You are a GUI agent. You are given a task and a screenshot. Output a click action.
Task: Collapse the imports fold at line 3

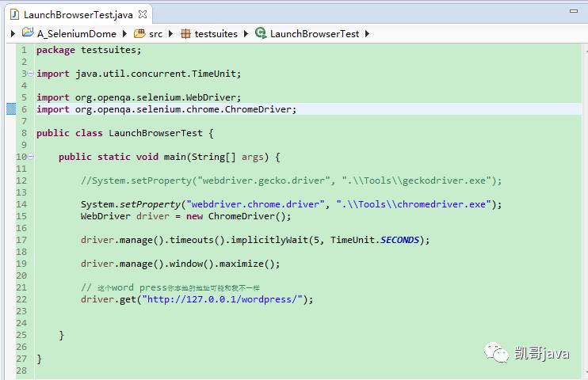point(31,74)
